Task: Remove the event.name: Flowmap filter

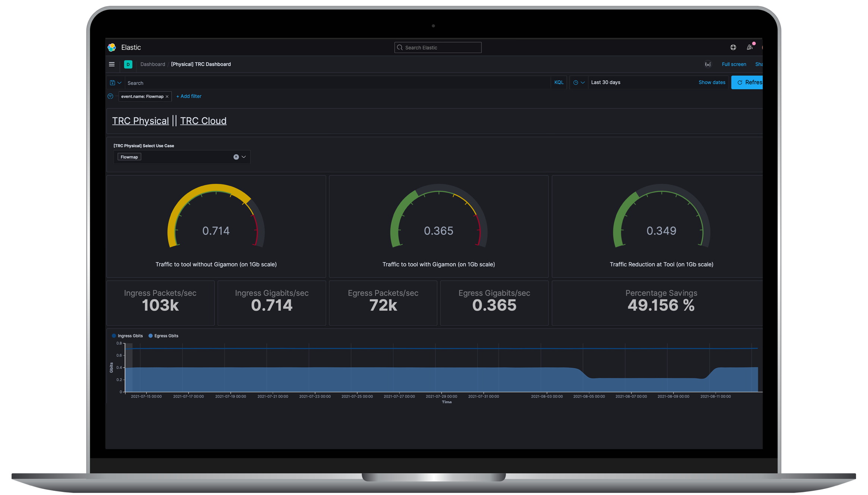Action: click(167, 97)
